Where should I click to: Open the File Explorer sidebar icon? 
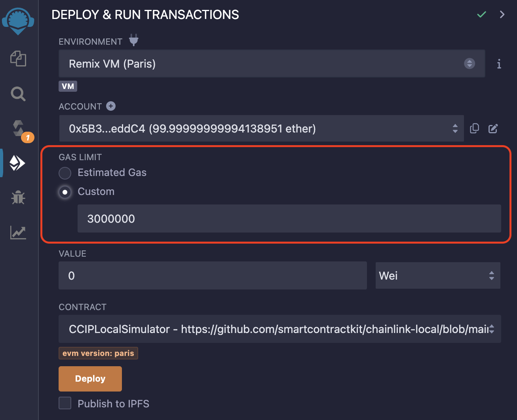click(18, 59)
